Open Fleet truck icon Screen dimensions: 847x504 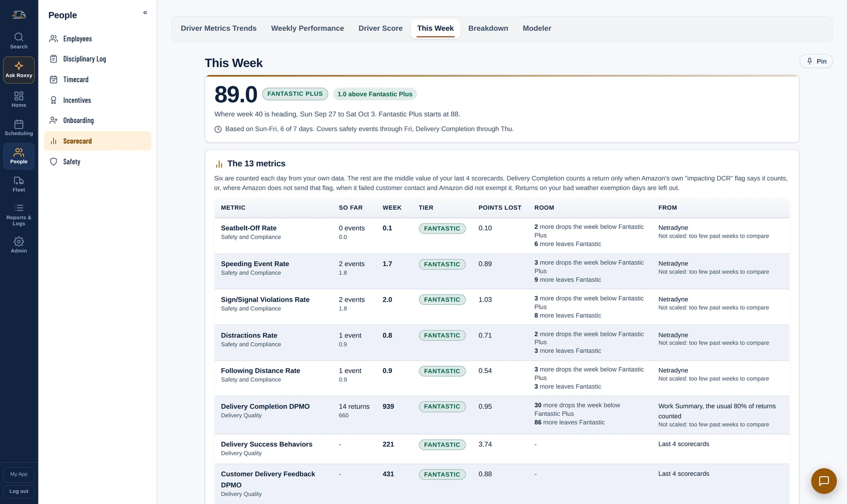19,181
